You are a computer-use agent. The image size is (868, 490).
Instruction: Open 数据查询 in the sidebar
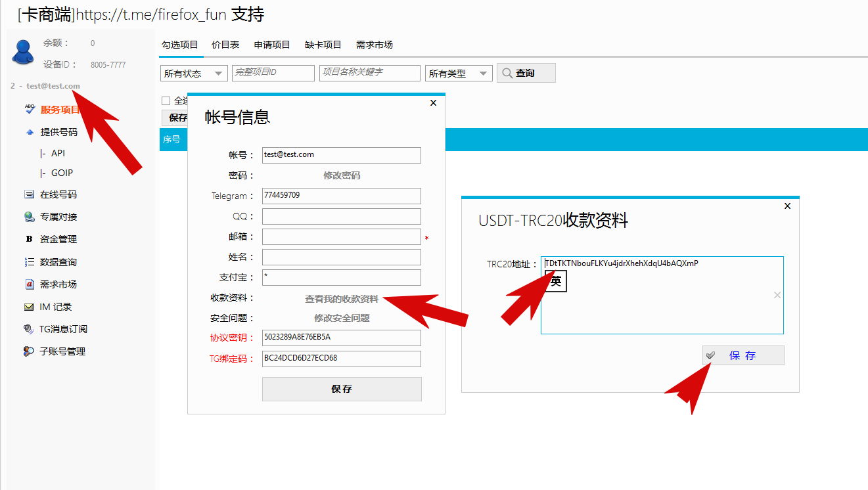click(58, 262)
